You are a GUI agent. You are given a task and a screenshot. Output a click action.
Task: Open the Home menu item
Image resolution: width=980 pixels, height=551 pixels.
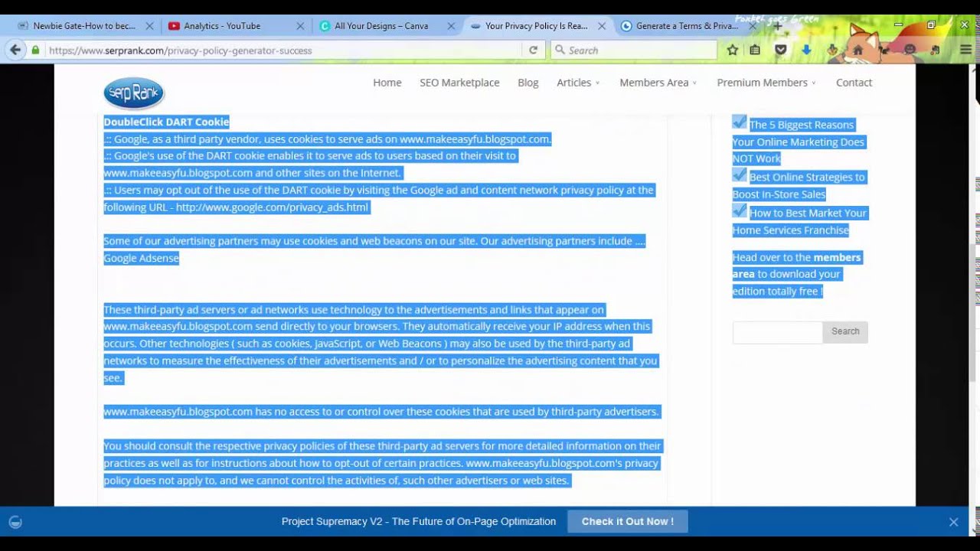(387, 83)
